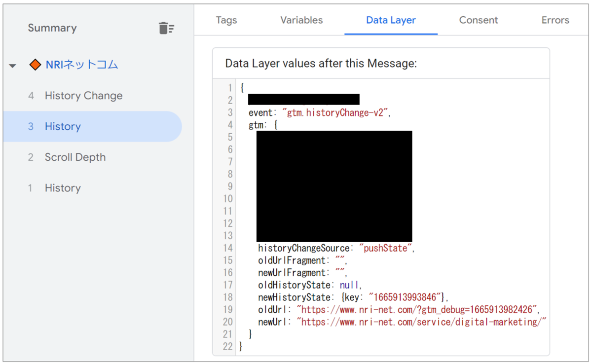This screenshot has height=364, width=592.
Task: Open the Data Layer tab
Action: 391,20
